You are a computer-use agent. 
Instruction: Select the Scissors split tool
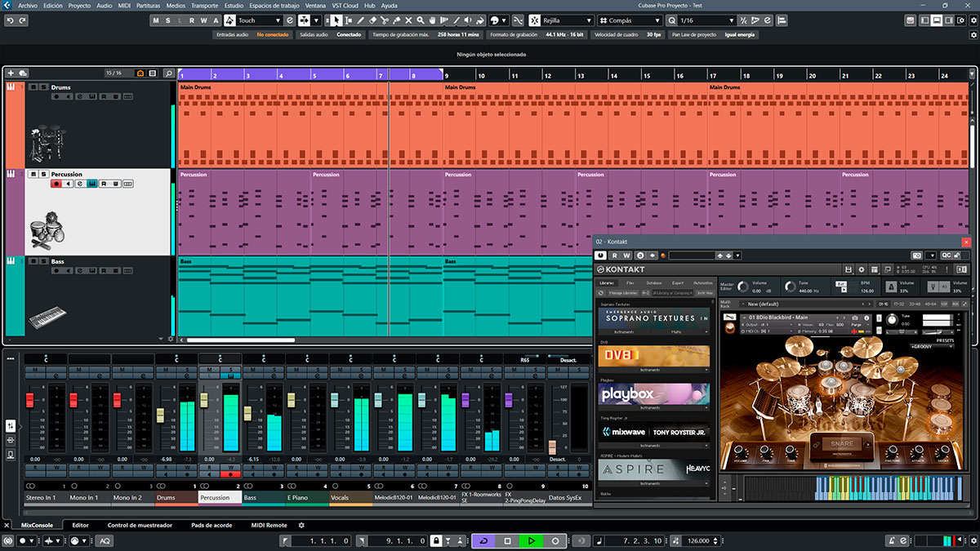point(384,20)
